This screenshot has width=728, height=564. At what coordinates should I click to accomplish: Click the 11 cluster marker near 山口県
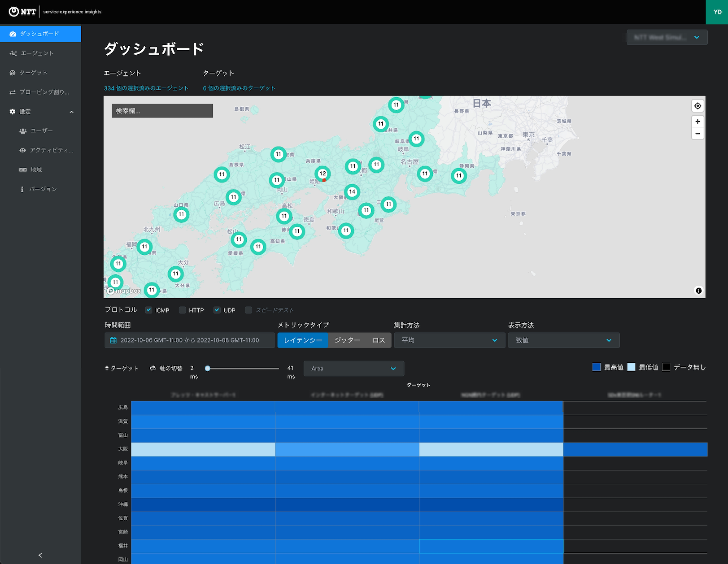[x=181, y=214]
